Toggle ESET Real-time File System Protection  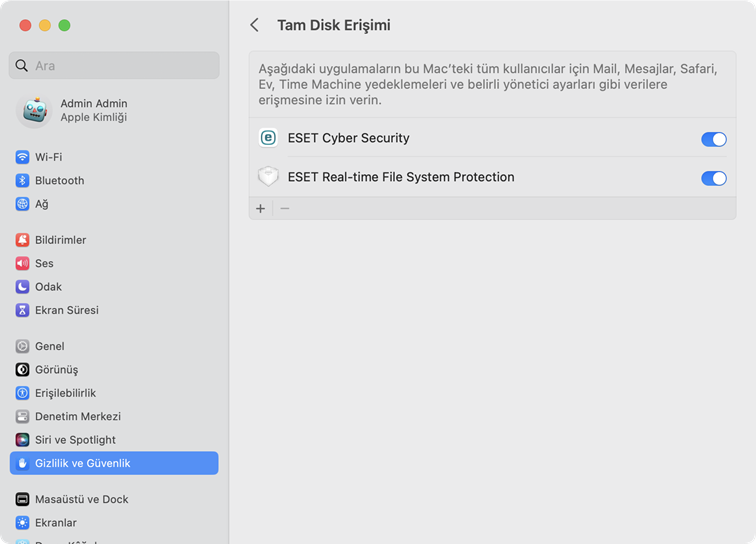713,178
